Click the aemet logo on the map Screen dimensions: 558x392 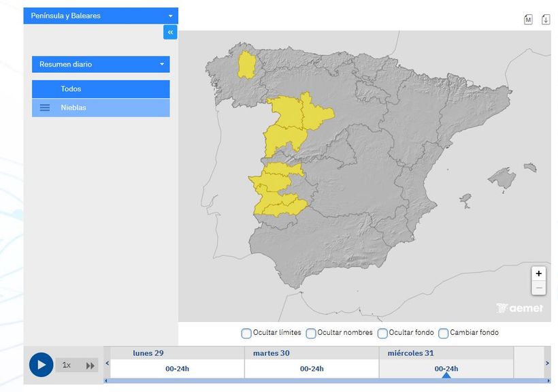pos(521,308)
